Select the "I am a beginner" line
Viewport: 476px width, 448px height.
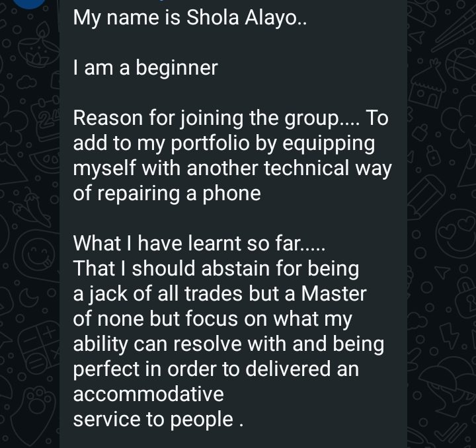[x=145, y=67]
